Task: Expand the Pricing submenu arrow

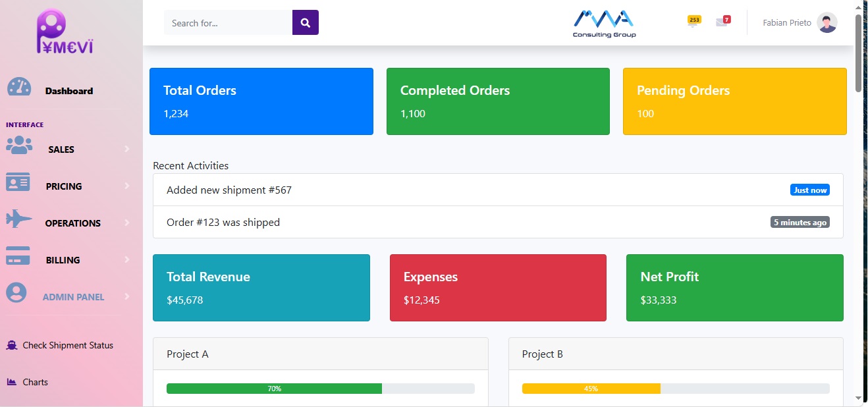Action: pos(126,186)
